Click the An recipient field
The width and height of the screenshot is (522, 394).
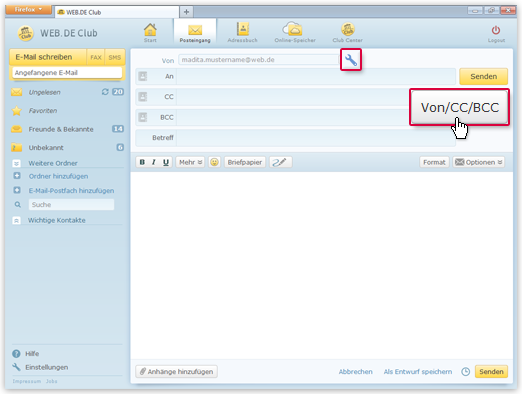point(316,76)
